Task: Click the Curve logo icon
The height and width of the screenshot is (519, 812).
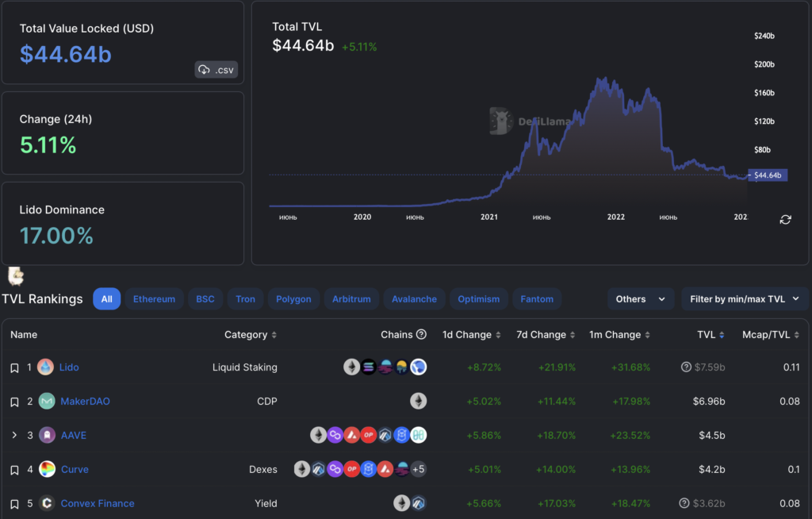Action: click(47, 469)
